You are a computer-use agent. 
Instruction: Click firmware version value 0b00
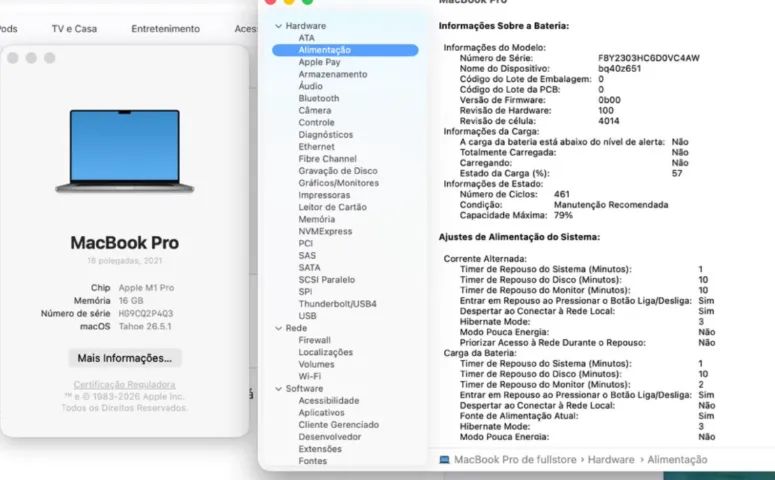click(609, 100)
